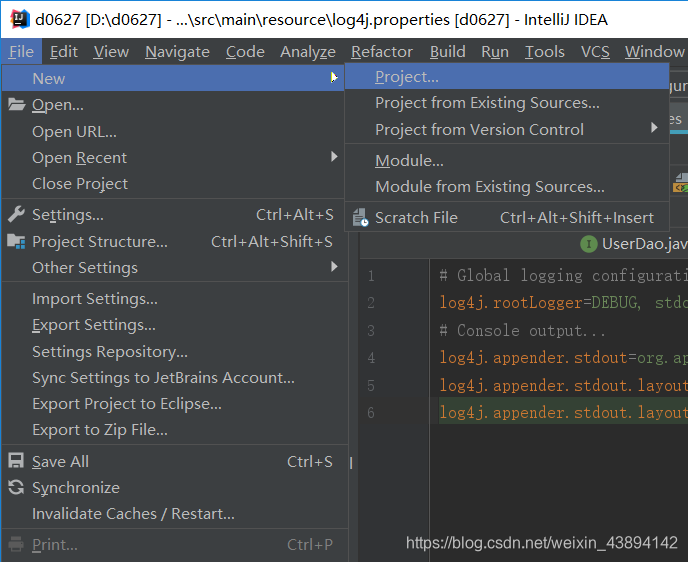
Task: Choose Import Settings... menu item
Action: [x=173, y=299]
